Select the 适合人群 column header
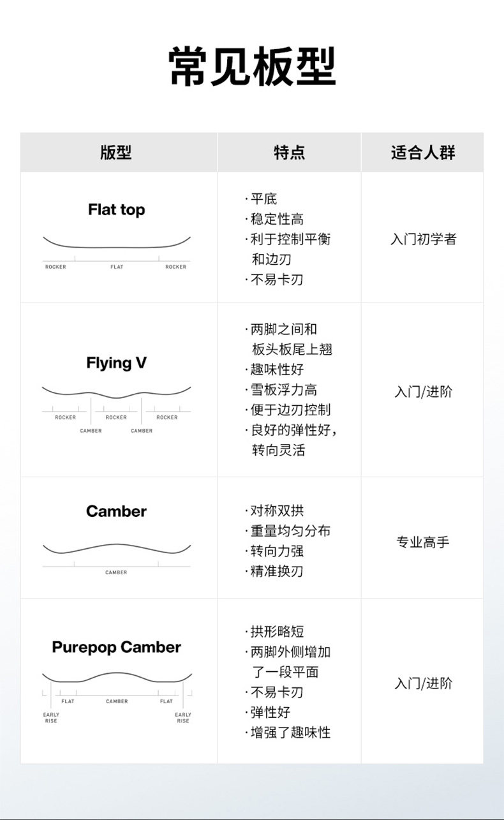 pyautogui.click(x=422, y=153)
